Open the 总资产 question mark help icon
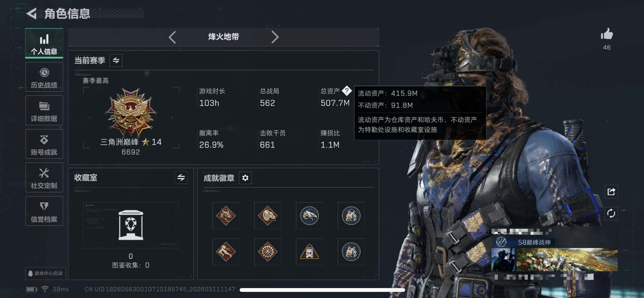This screenshot has height=298, width=644. (x=346, y=91)
